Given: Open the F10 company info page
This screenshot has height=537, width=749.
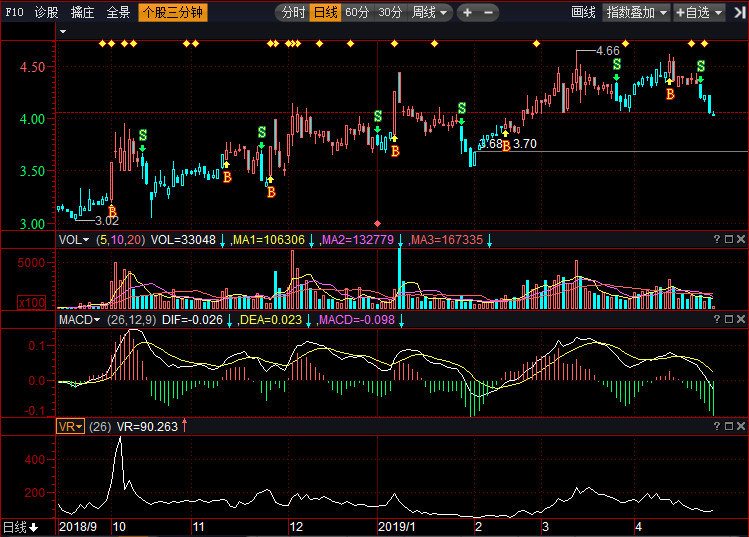Looking at the screenshot, I should [14, 12].
